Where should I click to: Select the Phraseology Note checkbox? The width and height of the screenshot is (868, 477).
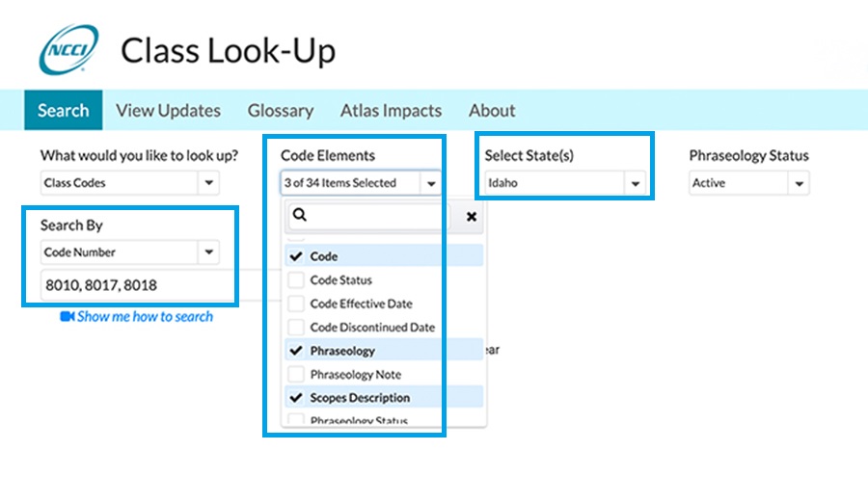pos(296,374)
